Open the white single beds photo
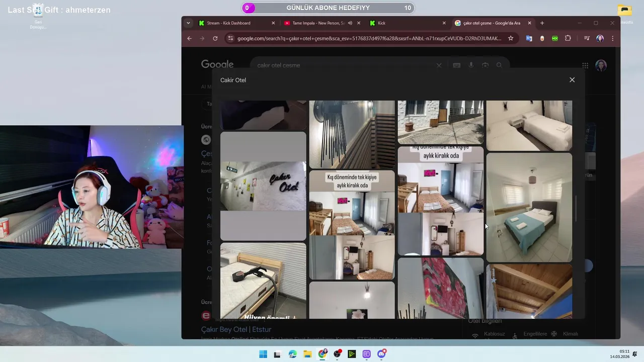 [529, 125]
